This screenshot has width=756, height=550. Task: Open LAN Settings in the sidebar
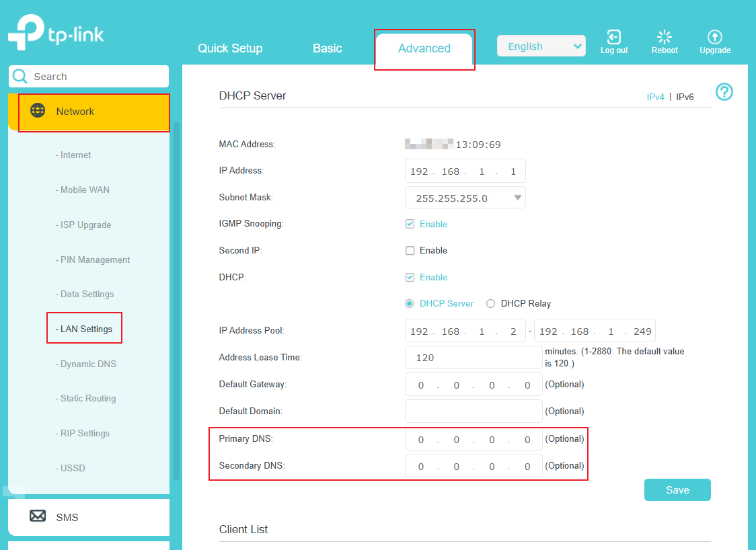pos(84,327)
